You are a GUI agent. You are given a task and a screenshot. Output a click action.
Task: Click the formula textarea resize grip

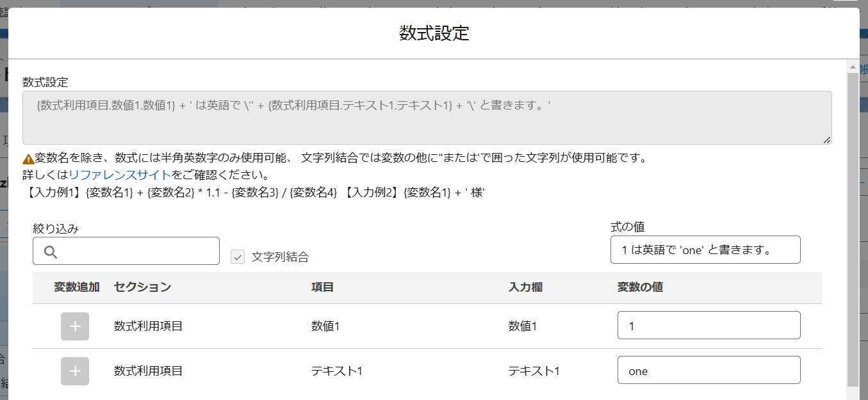click(x=827, y=140)
